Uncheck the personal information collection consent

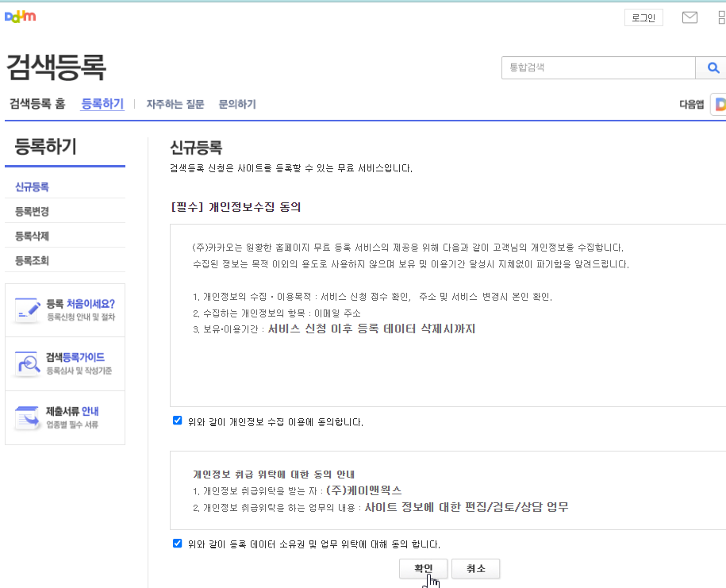pos(177,420)
